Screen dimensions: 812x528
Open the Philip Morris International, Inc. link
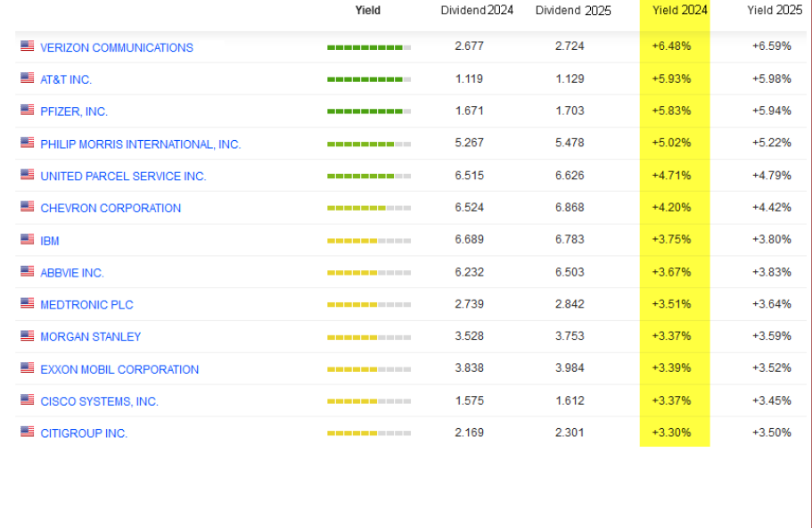(140, 144)
